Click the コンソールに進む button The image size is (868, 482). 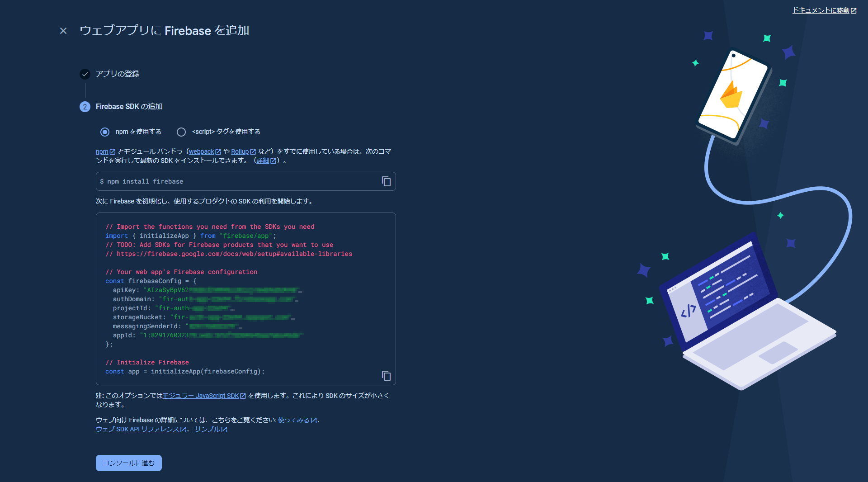coord(128,463)
